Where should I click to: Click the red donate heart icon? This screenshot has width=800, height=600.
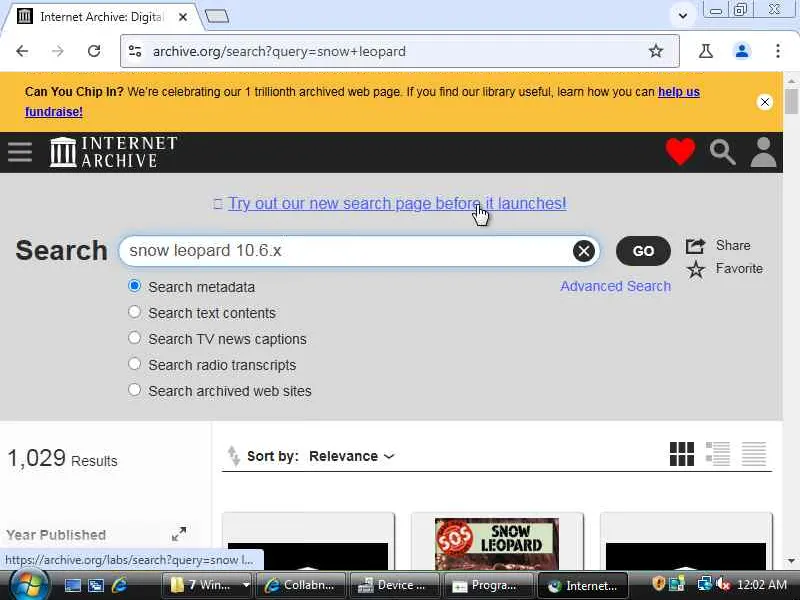point(680,152)
